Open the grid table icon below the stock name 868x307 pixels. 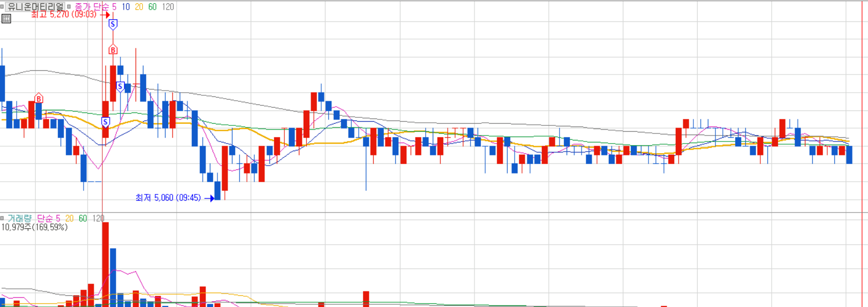6,18
